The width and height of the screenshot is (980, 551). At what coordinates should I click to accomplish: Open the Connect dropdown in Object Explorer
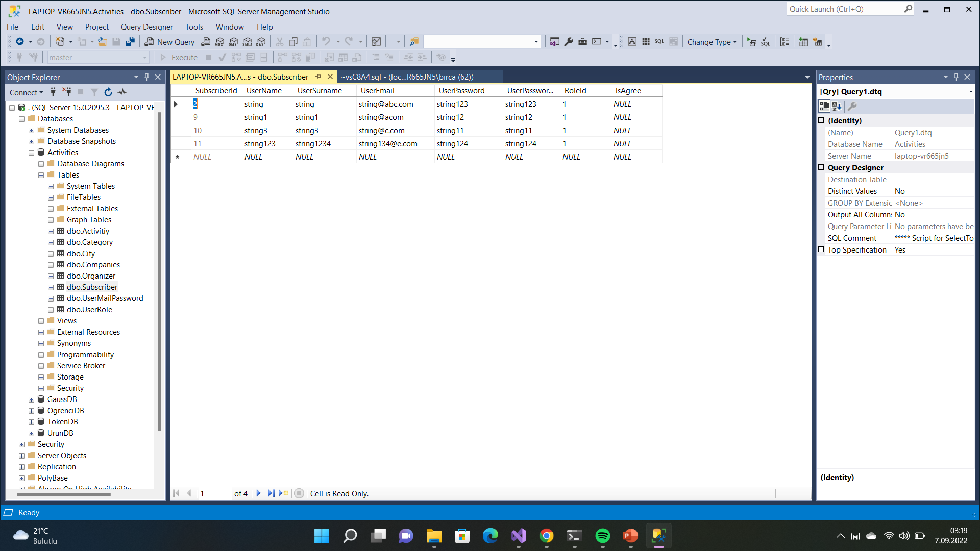pos(26,92)
